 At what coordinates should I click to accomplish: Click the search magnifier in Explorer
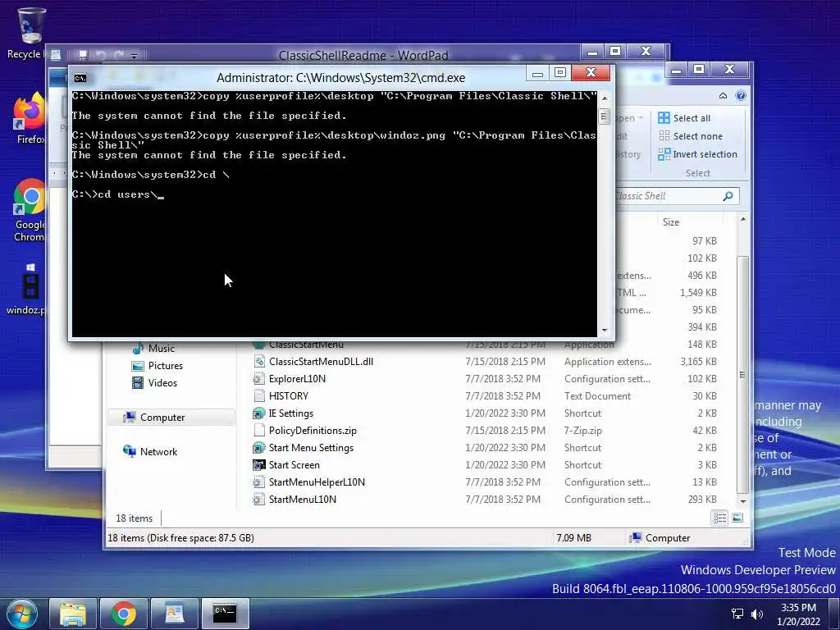point(728,196)
